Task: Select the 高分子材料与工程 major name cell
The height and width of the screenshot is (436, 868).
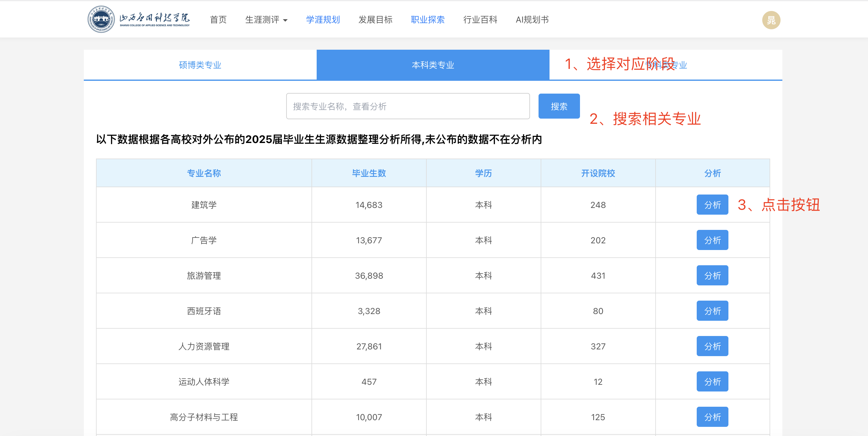Action: pos(204,417)
